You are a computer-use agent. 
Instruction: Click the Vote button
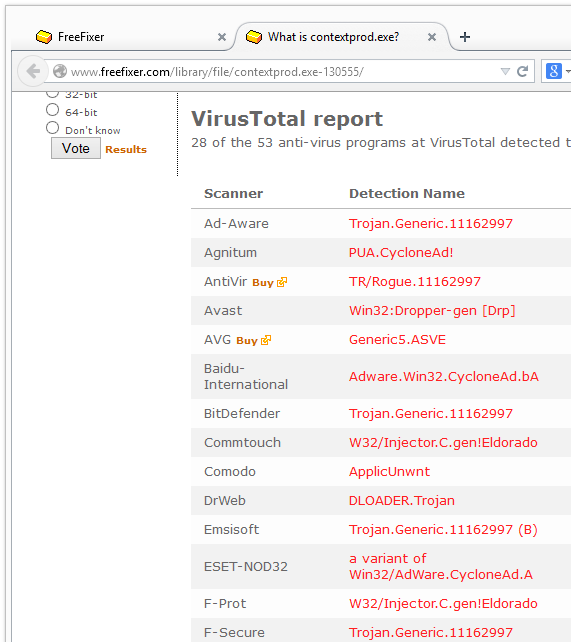coord(76,148)
